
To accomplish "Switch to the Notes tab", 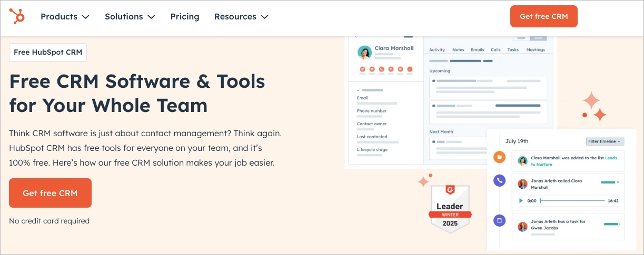I will (x=458, y=50).
